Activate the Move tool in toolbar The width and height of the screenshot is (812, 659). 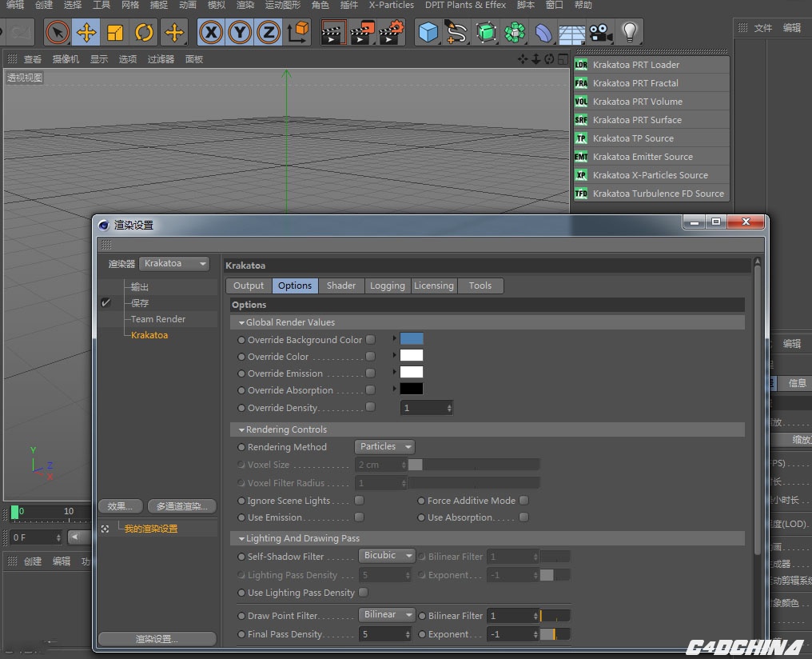click(x=86, y=32)
